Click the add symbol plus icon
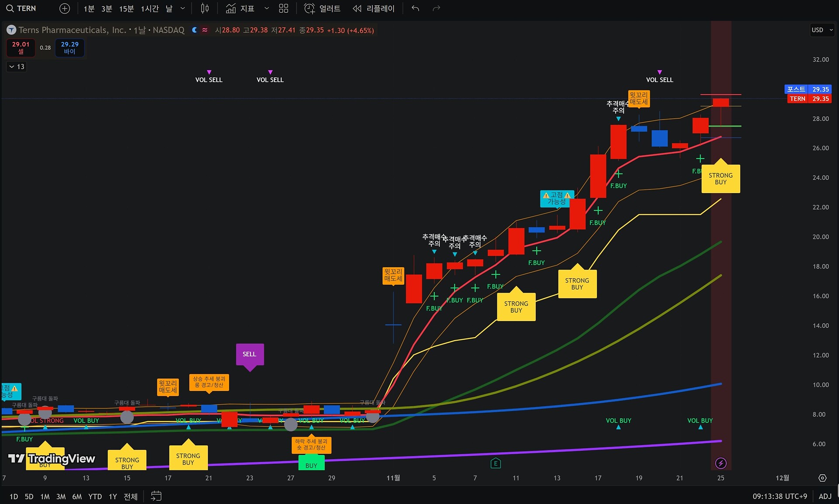Viewport: 839px width, 504px height. 65,8
